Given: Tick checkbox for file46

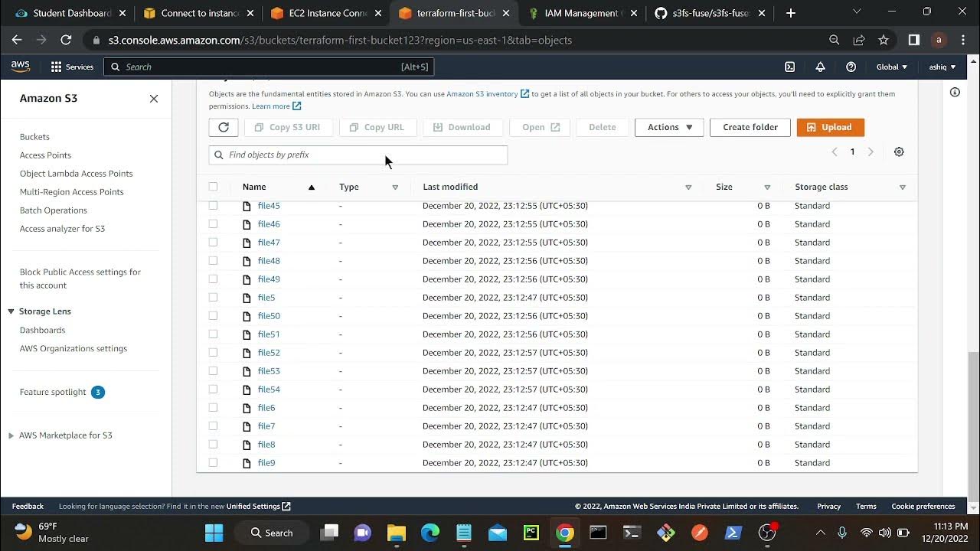Looking at the screenshot, I should 213,224.
